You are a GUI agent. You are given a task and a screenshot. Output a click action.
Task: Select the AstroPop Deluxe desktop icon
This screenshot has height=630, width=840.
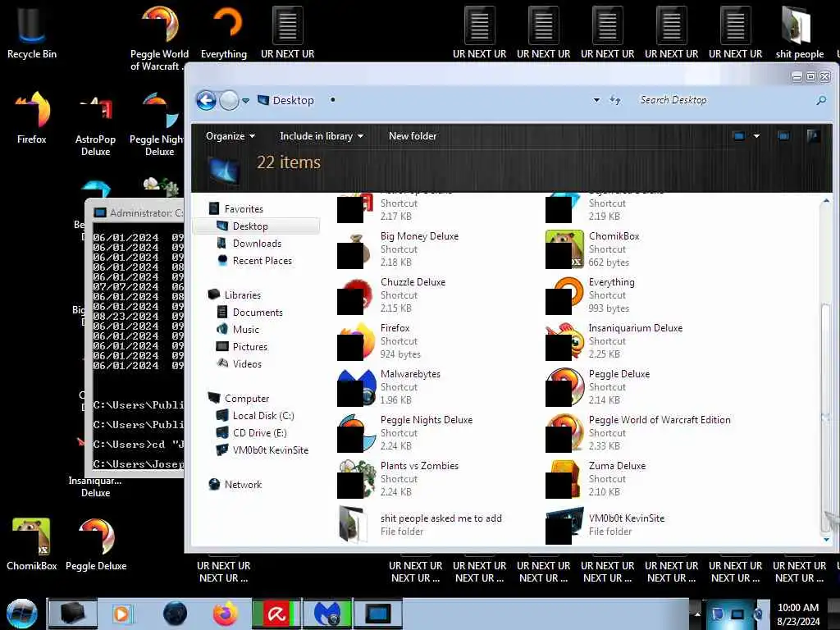95,125
